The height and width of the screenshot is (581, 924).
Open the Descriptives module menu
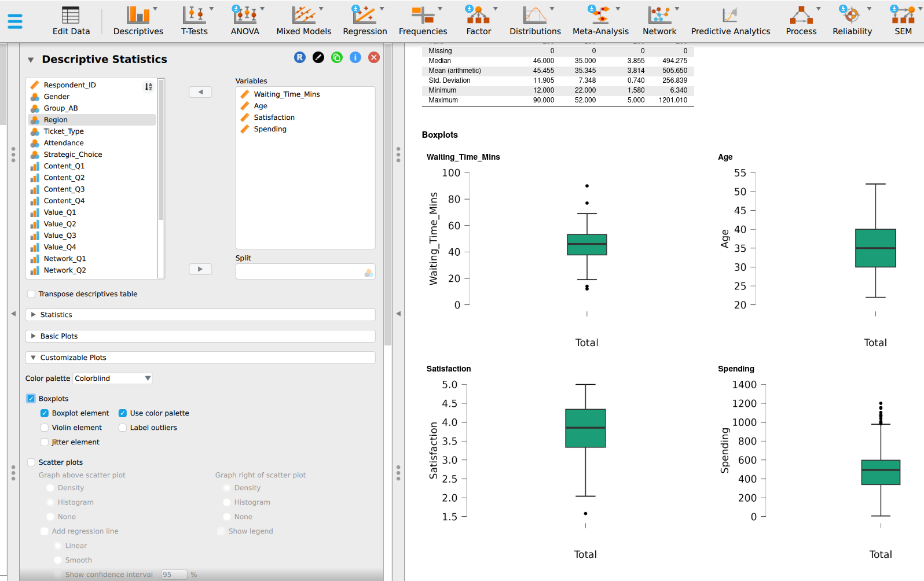(138, 21)
